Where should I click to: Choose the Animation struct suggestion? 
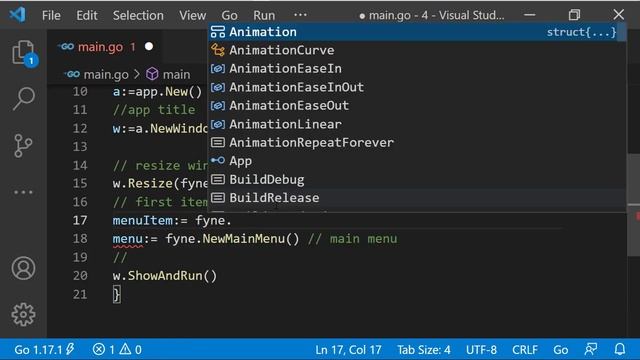pos(417,32)
